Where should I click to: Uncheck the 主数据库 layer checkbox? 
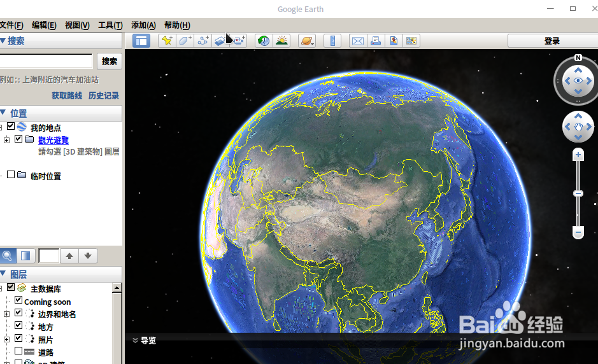tap(11, 288)
